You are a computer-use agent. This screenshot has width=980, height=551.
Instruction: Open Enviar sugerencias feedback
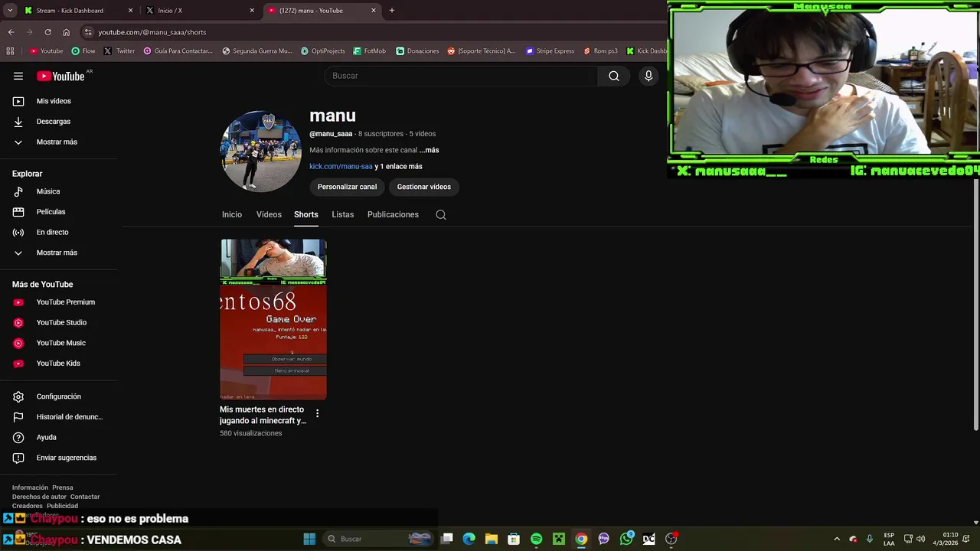(66, 458)
